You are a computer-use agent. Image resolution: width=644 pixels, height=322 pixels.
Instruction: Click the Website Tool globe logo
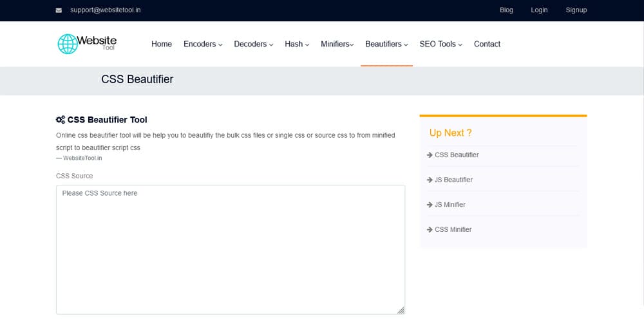(67, 44)
